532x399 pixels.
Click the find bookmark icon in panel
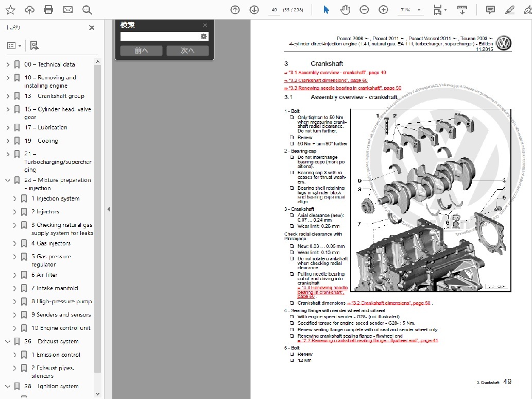(35, 45)
